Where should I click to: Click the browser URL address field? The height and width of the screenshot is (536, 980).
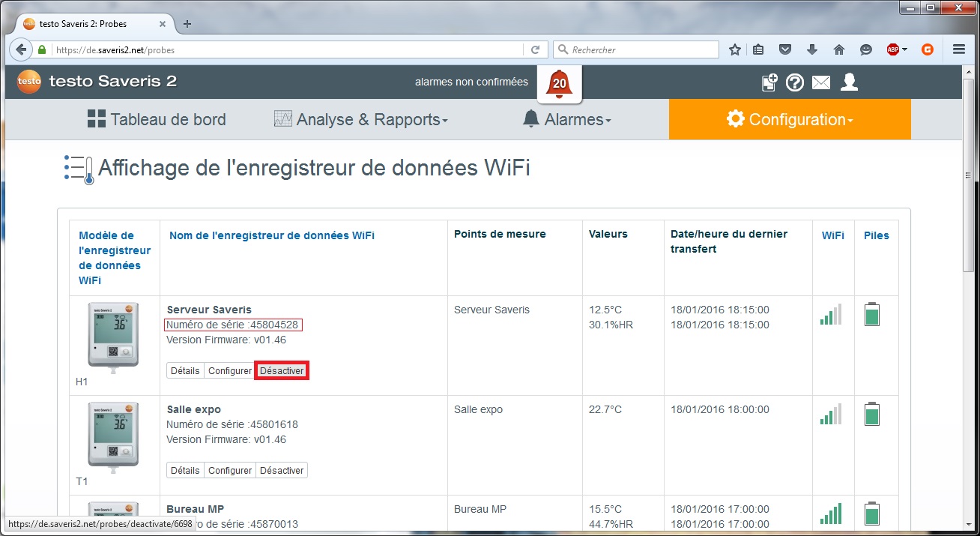coord(288,50)
